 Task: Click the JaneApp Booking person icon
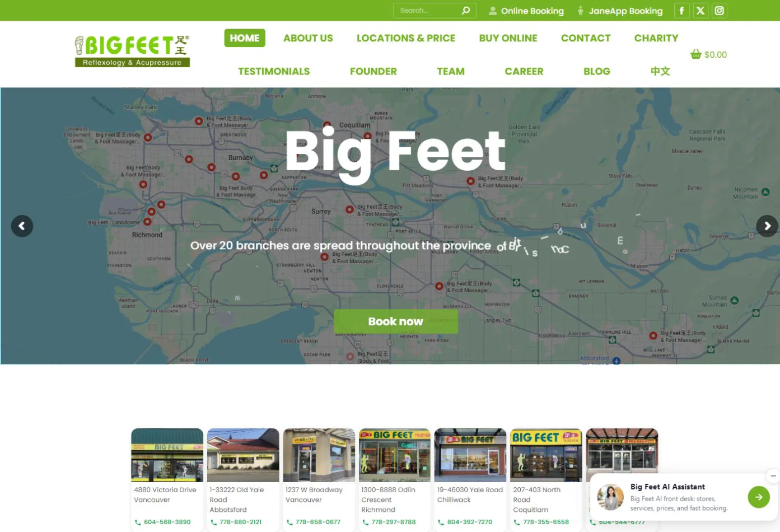coord(581,11)
